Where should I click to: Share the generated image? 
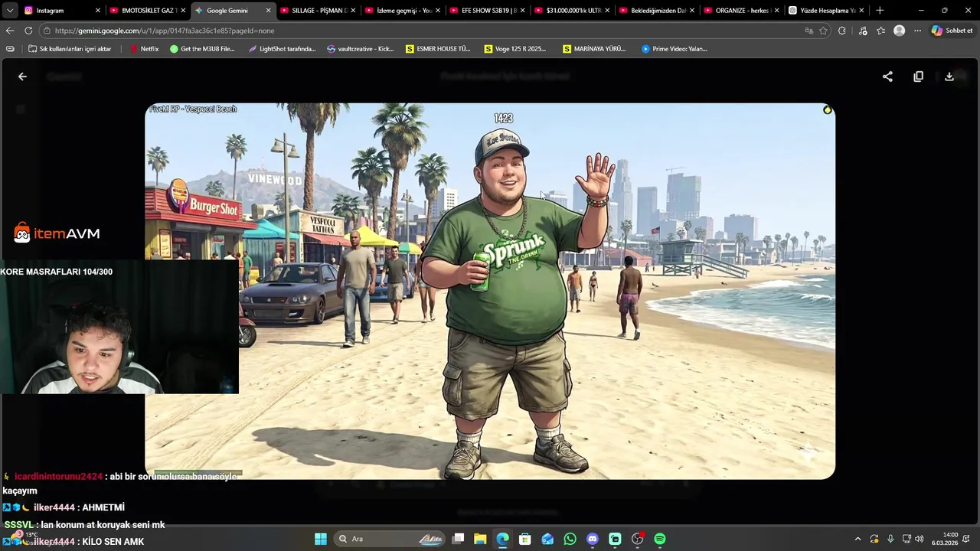[x=887, y=77]
